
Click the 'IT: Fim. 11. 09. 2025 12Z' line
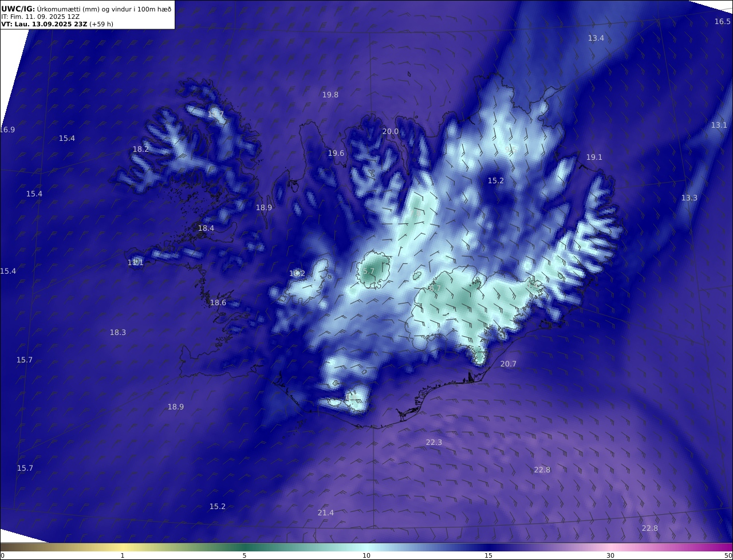[x=40, y=17]
